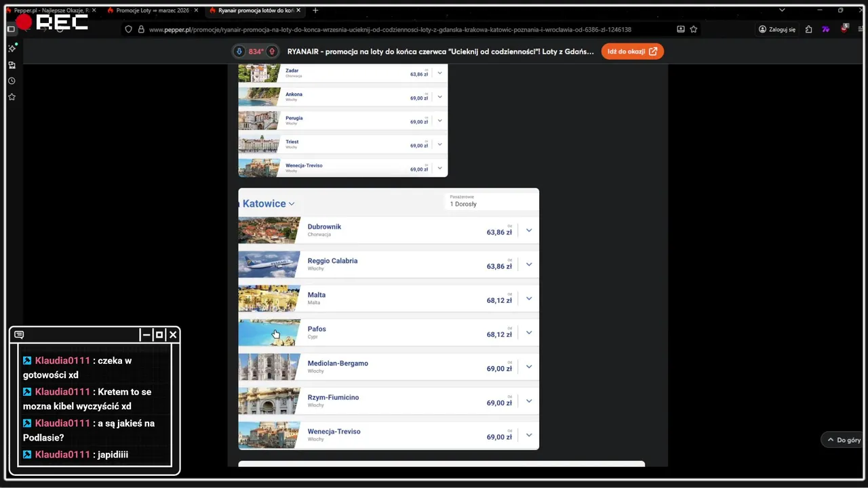The width and height of the screenshot is (868, 488).
Task: Maximize the chat overlay panel
Action: [159, 335]
